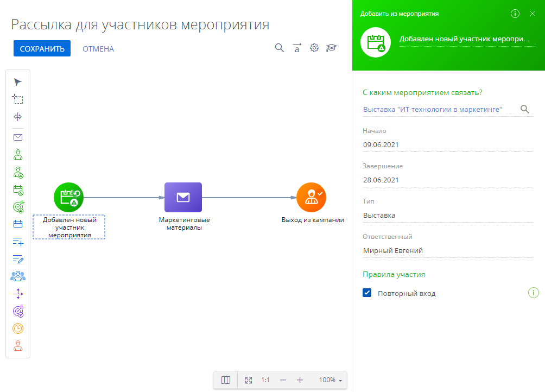Select the purple email node on canvas
This screenshot has width=545, height=392.
pos(183,198)
